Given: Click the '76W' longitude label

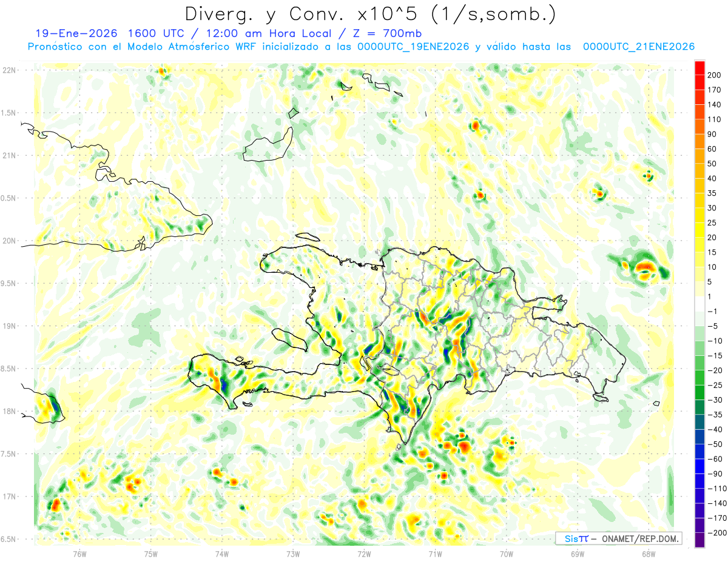Looking at the screenshot, I should [x=79, y=554].
